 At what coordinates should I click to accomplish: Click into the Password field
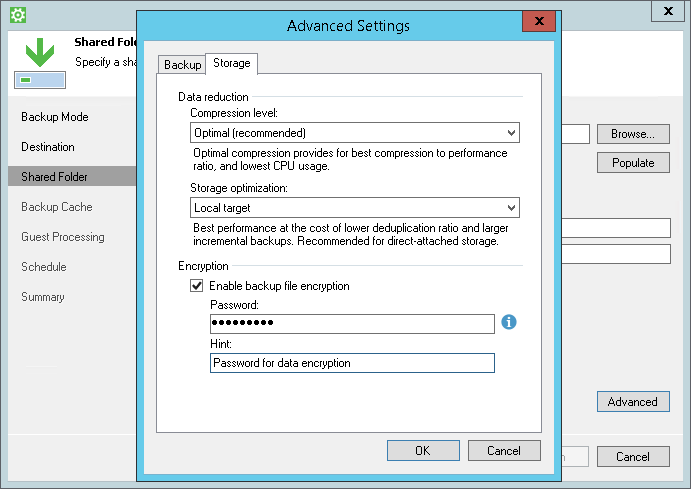(352, 324)
